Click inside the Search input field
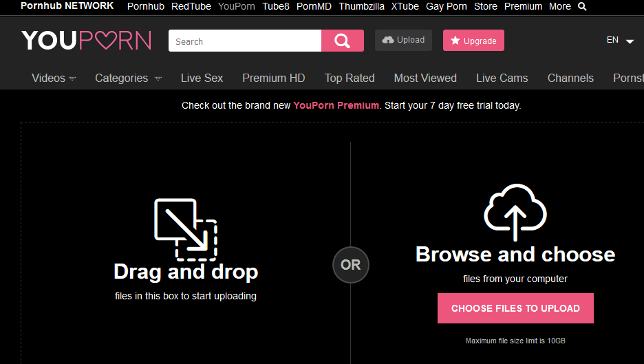644x364 pixels. (x=245, y=41)
